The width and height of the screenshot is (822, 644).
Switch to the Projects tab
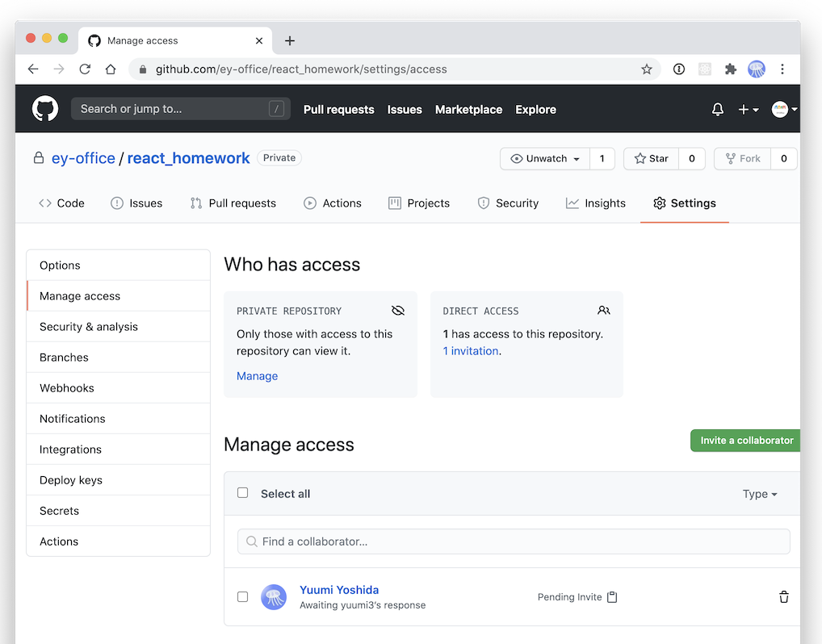419,203
